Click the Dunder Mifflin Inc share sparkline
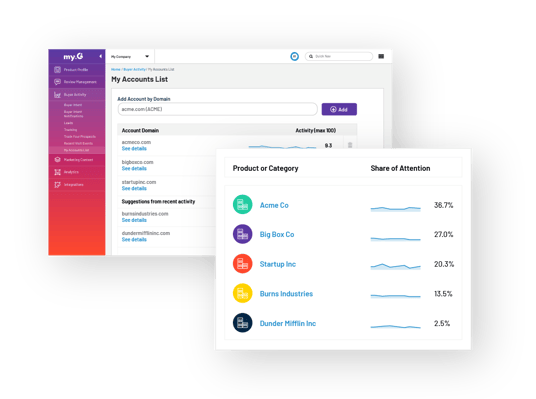This screenshot has height=399, width=536. [x=396, y=327]
